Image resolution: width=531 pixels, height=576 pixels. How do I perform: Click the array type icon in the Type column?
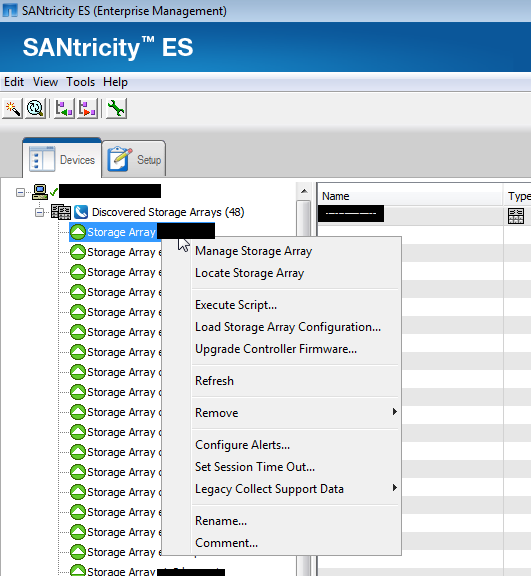(x=516, y=216)
